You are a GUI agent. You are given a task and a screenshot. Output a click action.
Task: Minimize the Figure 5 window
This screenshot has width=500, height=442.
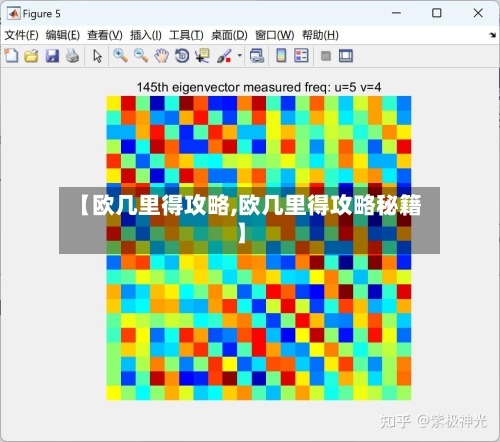396,13
